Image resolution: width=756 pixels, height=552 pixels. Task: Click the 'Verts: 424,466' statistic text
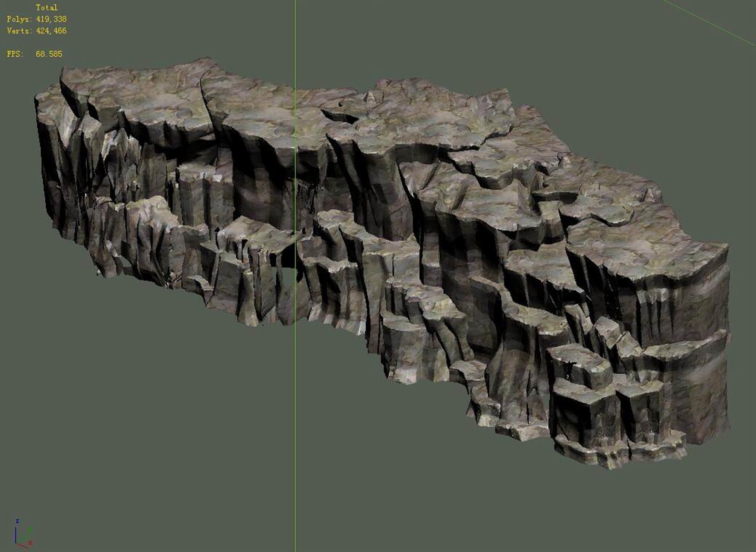coord(37,31)
